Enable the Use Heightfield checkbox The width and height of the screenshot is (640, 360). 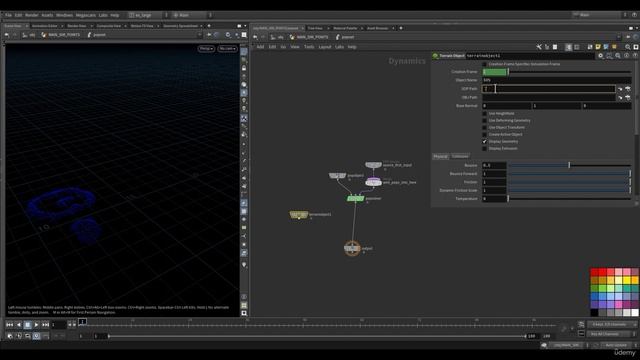click(x=484, y=113)
